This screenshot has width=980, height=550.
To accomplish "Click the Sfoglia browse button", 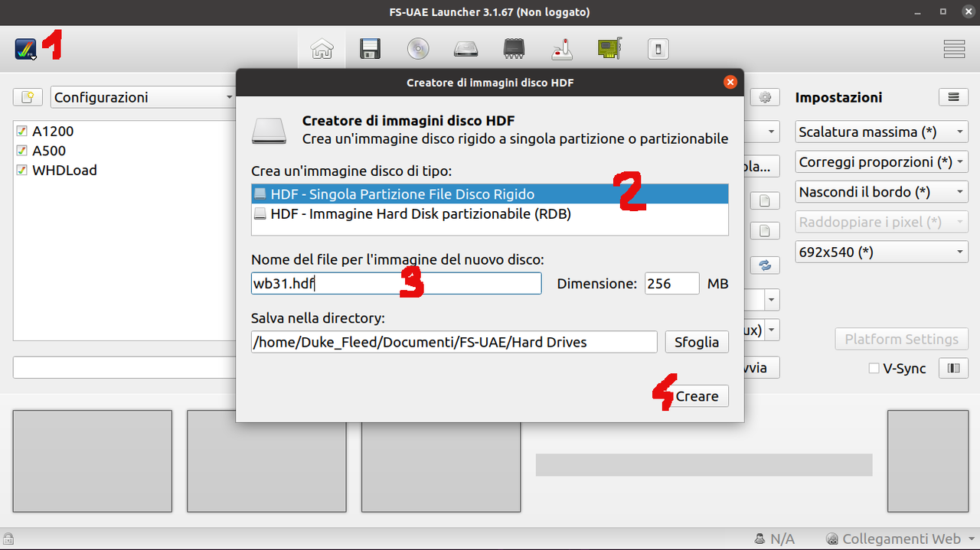I will pos(697,342).
